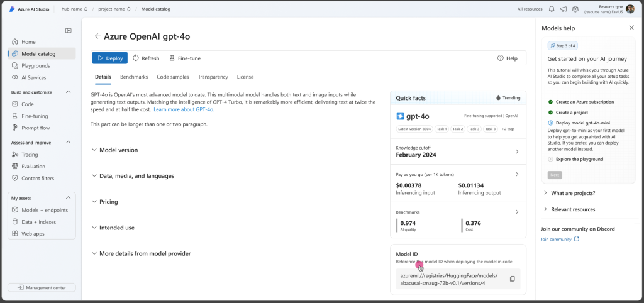
Task: Click Model catalog in the breadcrumb
Action: pyautogui.click(x=156, y=9)
